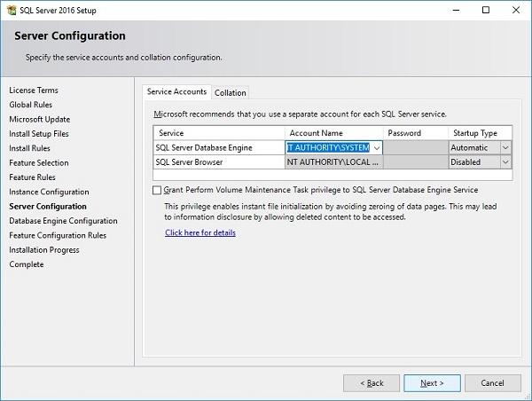
Task: Select SQL Server Browser account name cell
Action: click(333, 162)
